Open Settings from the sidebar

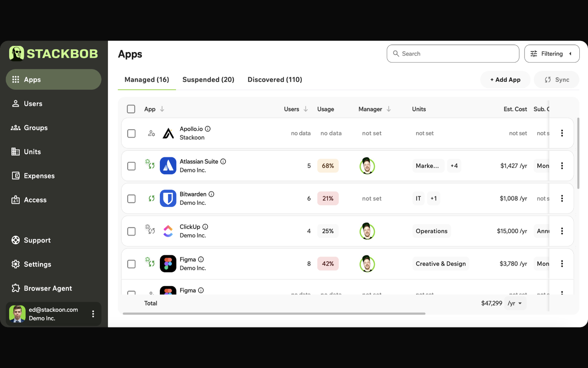(x=53, y=264)
